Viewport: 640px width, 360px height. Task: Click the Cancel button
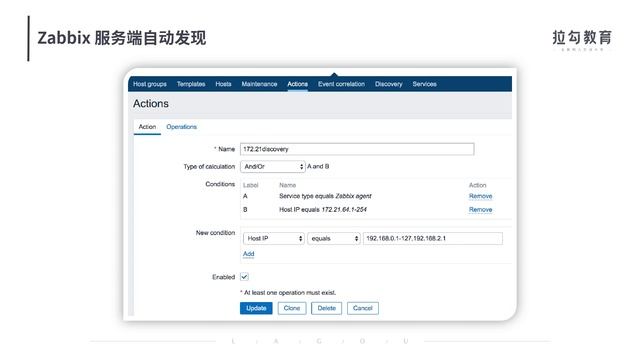[x=362, y=308]
